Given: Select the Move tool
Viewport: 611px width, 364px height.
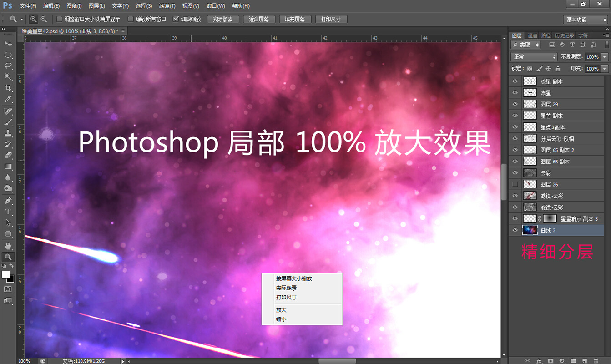Looking at the screenshot, I should tap(8, 43).
